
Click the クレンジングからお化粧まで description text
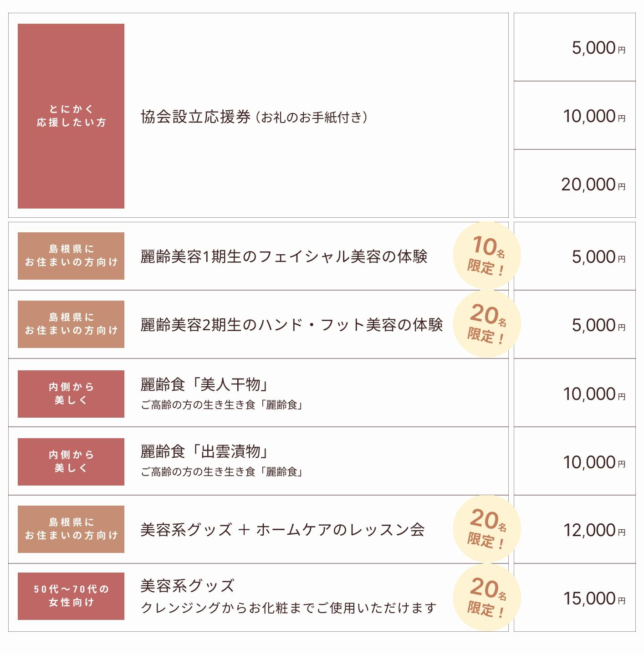click(288, 608)
